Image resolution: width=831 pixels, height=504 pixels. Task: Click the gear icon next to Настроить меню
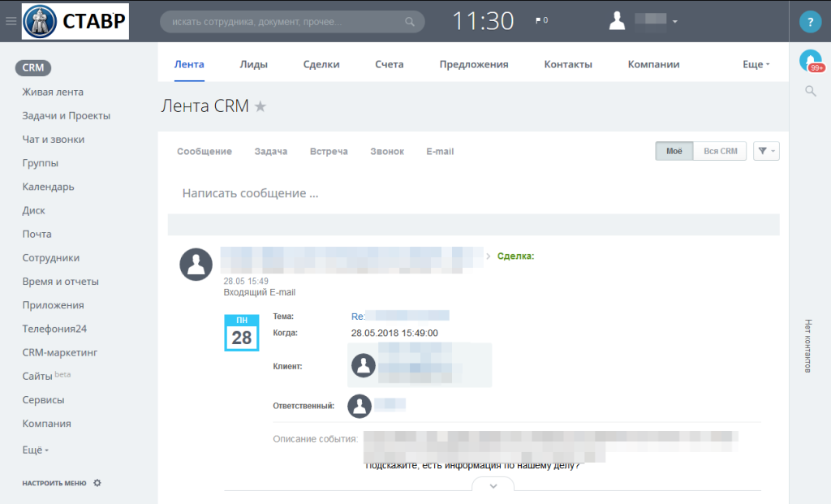point(97,483)
